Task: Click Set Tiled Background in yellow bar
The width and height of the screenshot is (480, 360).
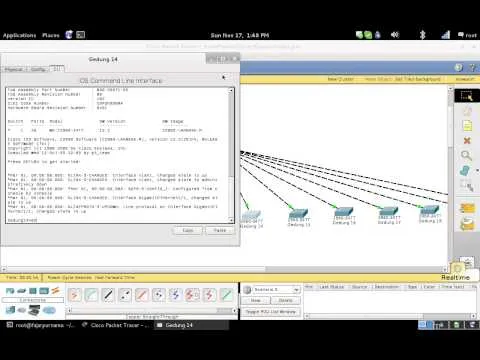Action: pos(418,79)
